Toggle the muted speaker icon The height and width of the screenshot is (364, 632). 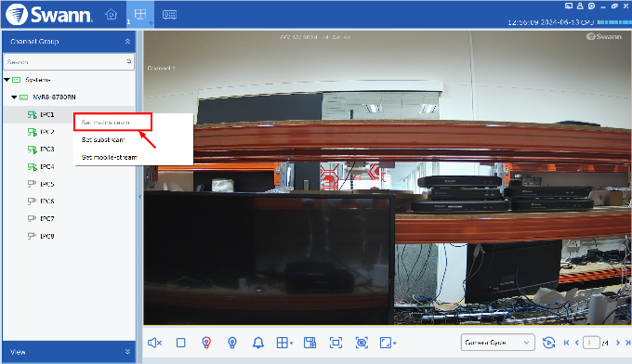point(154,343)
